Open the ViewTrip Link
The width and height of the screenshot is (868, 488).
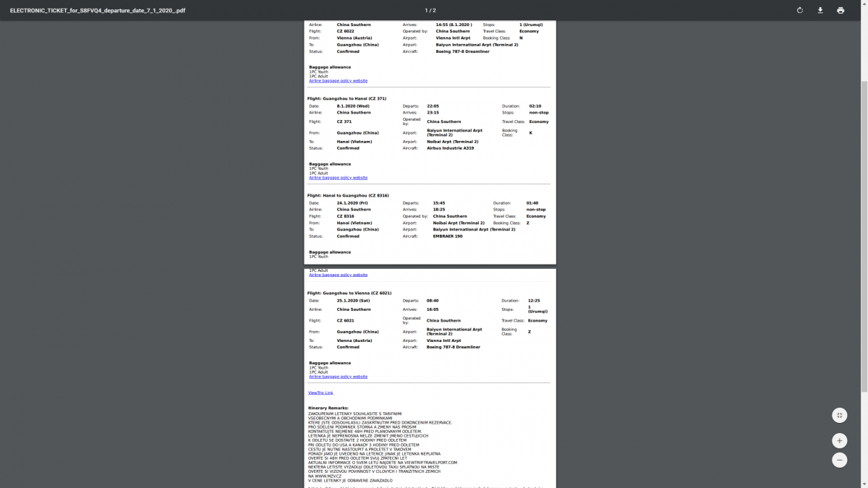click(320, 393)
